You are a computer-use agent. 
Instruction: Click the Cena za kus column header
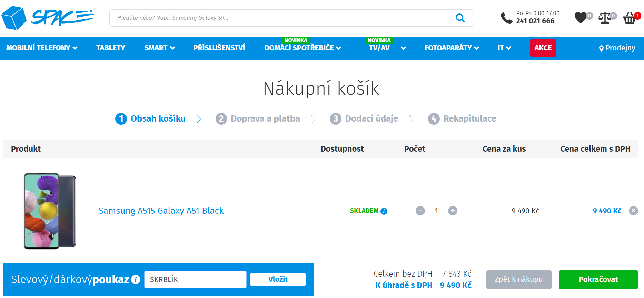pos(504,149)
